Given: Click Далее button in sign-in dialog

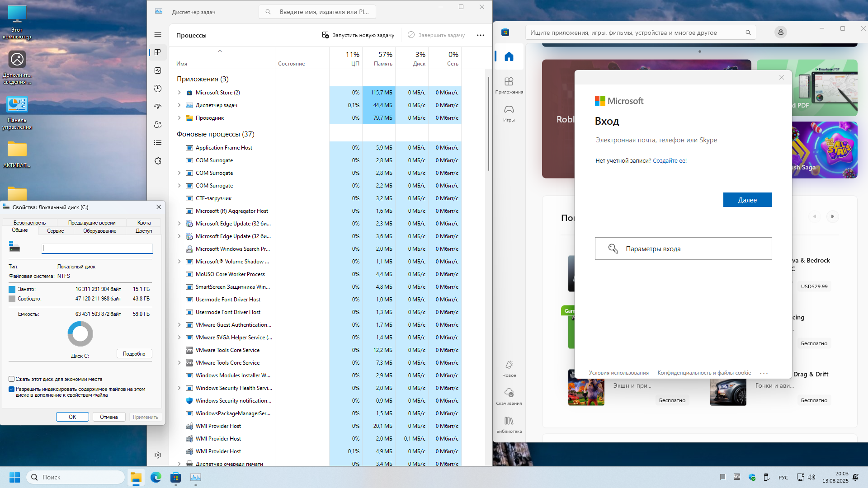Looking at the screenshot, I should tap(747, 200).
